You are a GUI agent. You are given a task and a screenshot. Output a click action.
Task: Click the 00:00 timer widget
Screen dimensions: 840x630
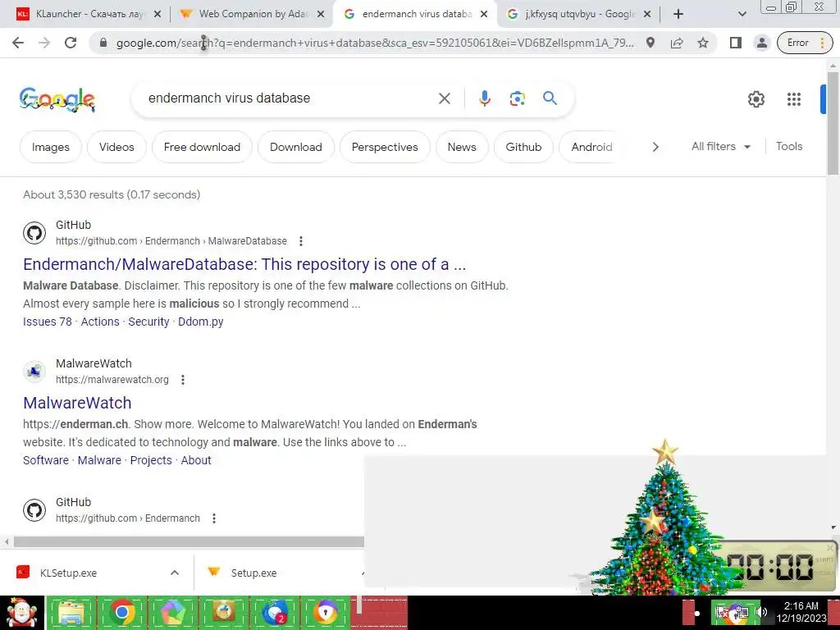(x=777, y=567)
